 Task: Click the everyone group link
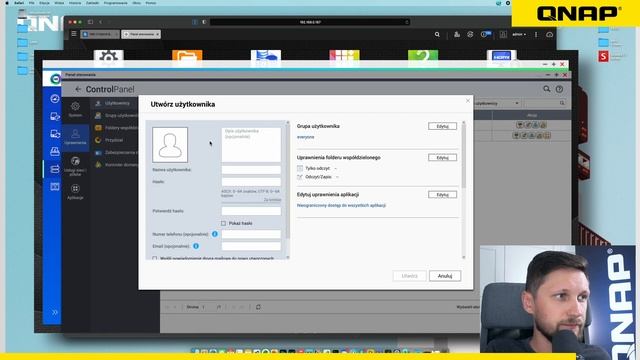click(x=306, y=137)
